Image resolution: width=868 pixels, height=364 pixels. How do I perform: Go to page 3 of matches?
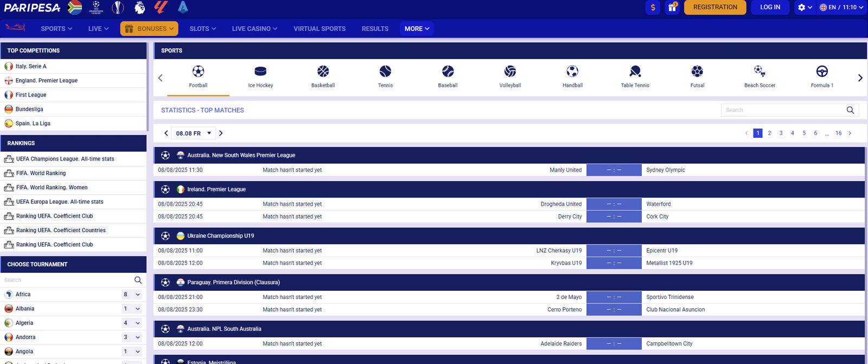click(x=781, y=133)
